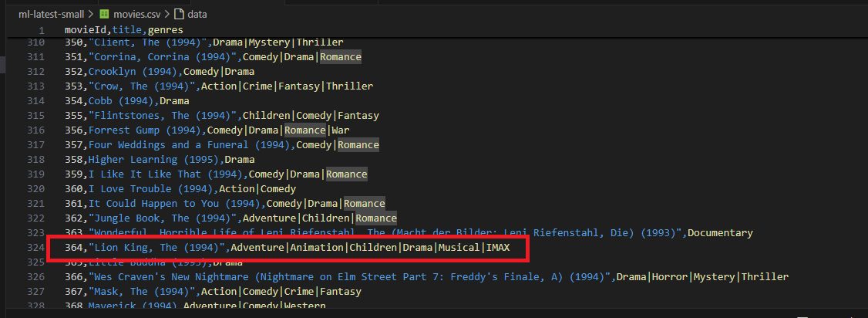Click Action|Comedy|Crime|Fantasy on Mask row

click(x=281, y=292)
